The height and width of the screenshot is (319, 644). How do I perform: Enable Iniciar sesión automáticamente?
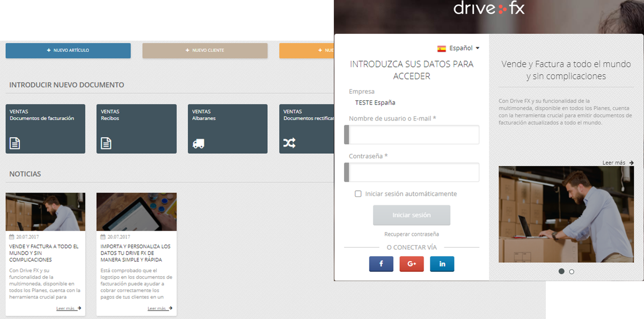pyautogui.click(x=358, y=194)
